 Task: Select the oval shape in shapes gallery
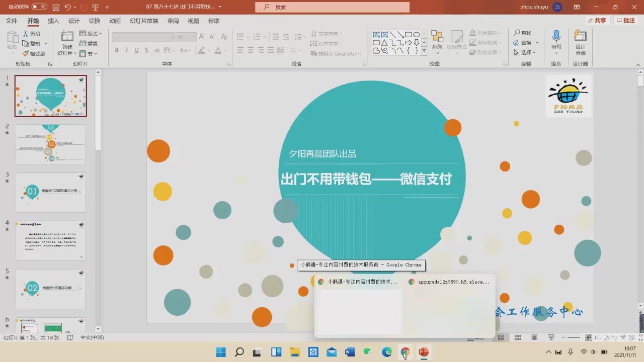pos(416,34)
